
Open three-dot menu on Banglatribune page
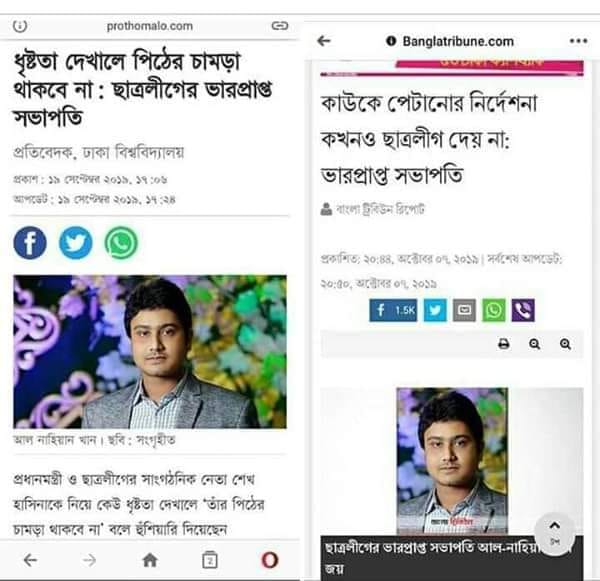click(578, 41)
